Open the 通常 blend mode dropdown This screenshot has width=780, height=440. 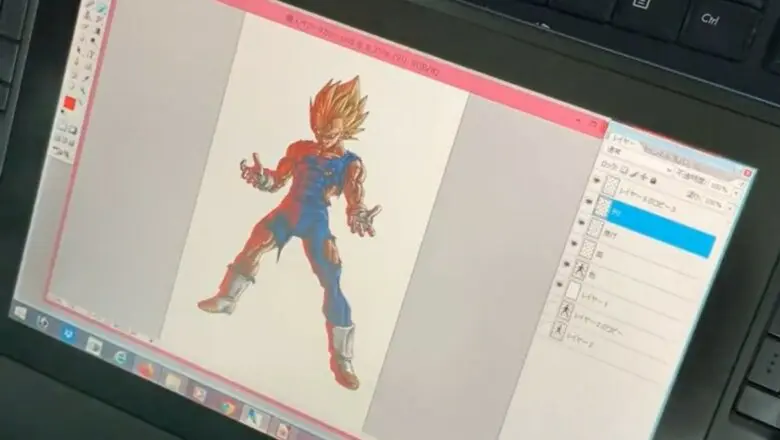637,160
